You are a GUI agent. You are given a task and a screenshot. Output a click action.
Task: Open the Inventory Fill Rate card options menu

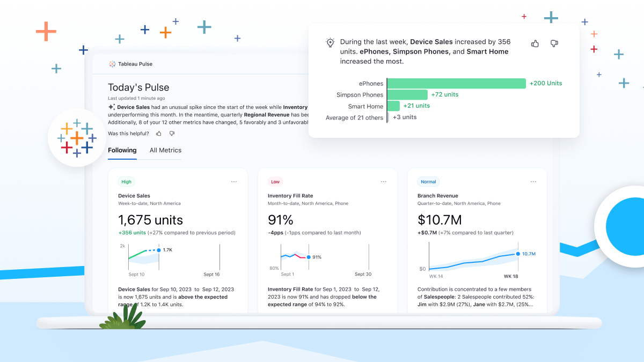[384, 182]
